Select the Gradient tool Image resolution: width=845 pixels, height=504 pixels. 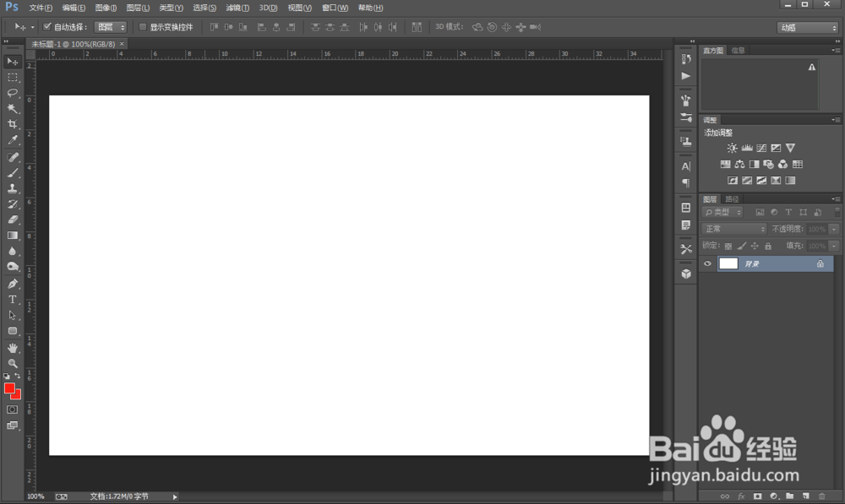pos(13,236)
